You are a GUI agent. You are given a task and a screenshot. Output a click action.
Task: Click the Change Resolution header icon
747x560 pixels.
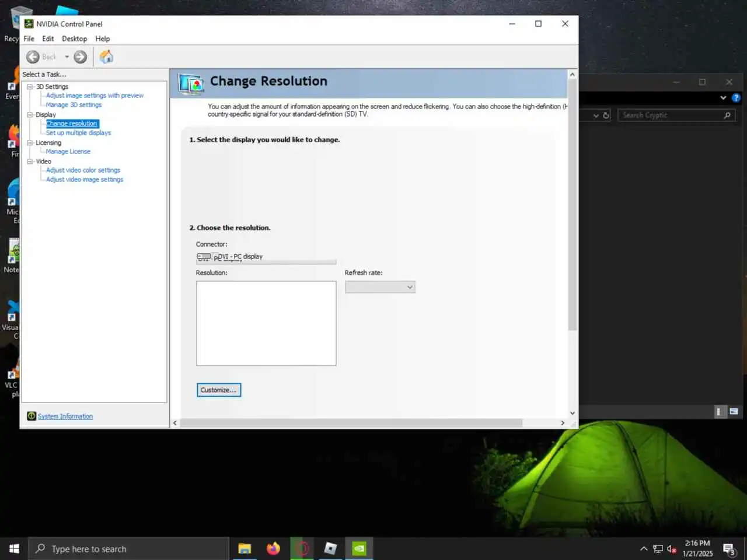tap(191, 83)
